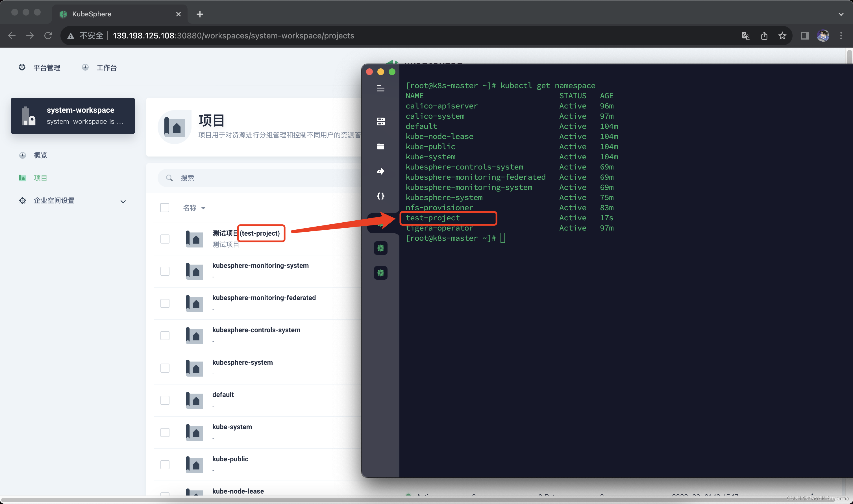Open the snippets curly braces icon

tap(380, 196)
